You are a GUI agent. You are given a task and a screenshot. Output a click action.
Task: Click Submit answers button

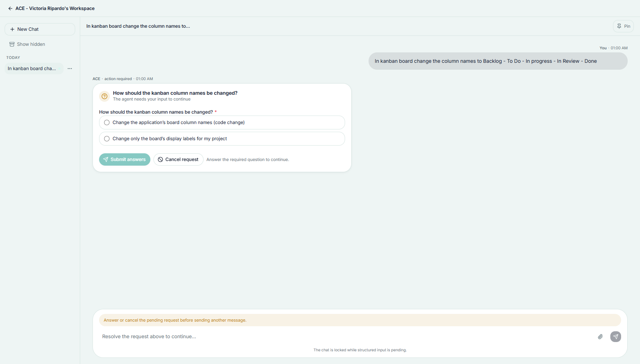click(125, 159)
